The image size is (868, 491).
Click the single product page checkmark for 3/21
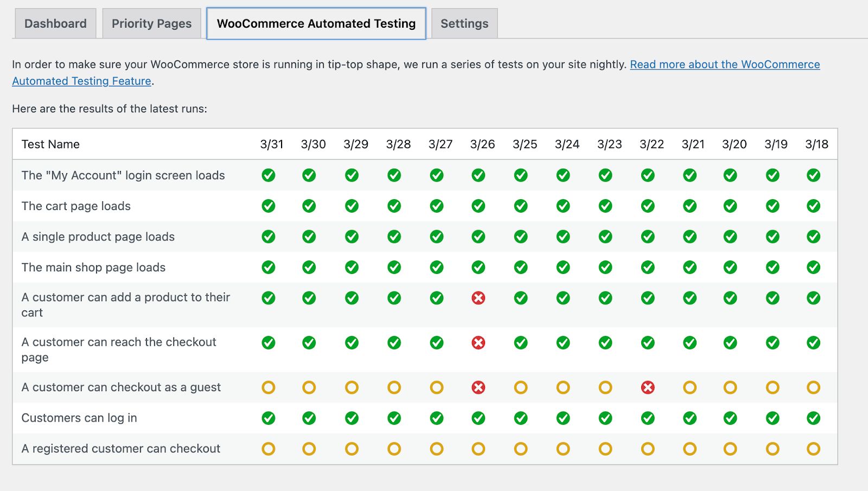tap(690, 237)
